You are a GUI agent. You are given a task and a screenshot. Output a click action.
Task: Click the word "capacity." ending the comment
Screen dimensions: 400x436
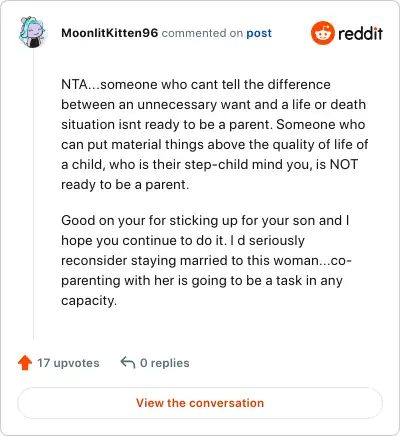[x=89, y=301]
